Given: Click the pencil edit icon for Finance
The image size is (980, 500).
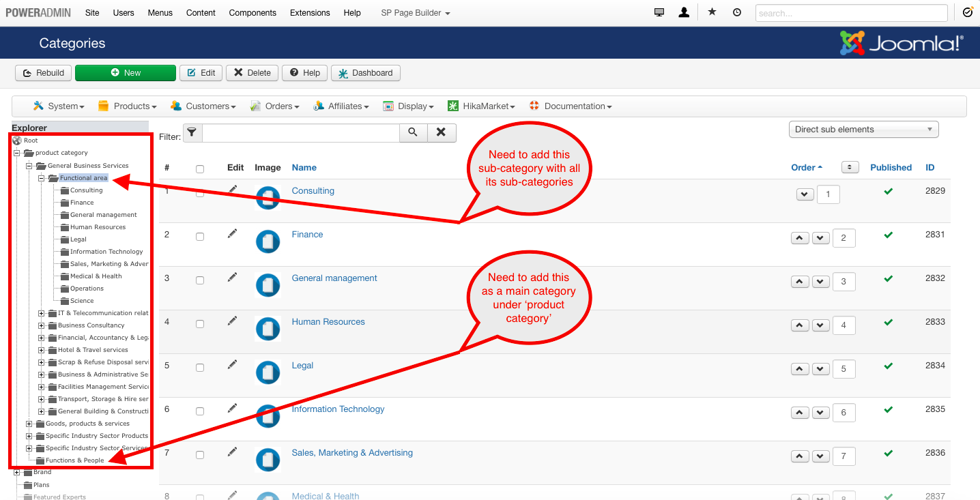Looking at the screenshot, I should click(233, 233).
